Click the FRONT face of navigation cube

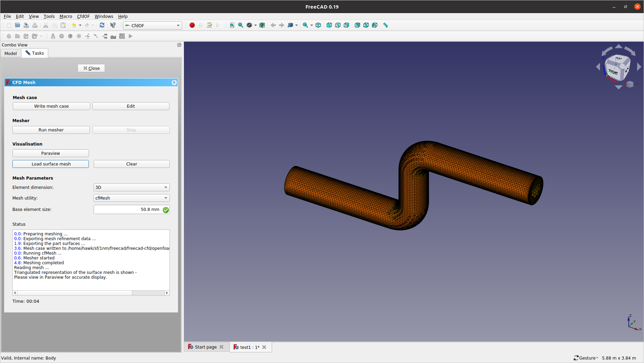pos(613,72)
